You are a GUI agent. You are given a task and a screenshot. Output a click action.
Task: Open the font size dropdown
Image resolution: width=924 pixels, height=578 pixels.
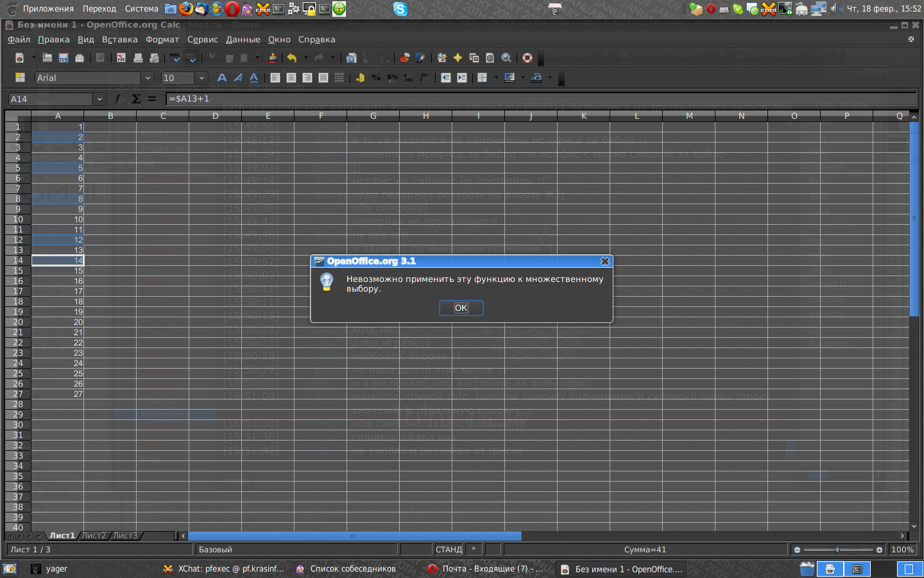point(201,78)
